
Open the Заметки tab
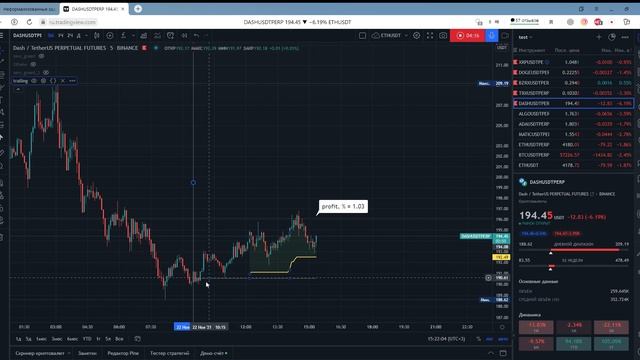[87, 353]
